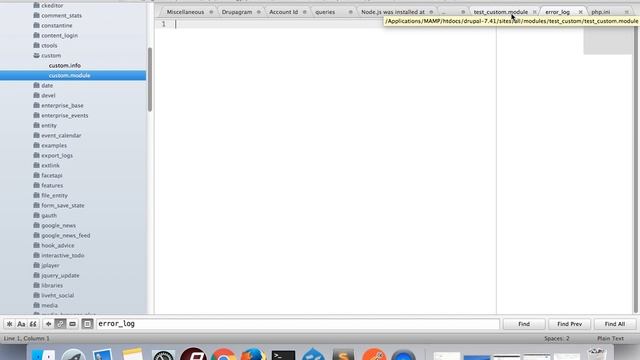Switch to the test_custom.module tab
640x360 pixels.
coord(500,12)
